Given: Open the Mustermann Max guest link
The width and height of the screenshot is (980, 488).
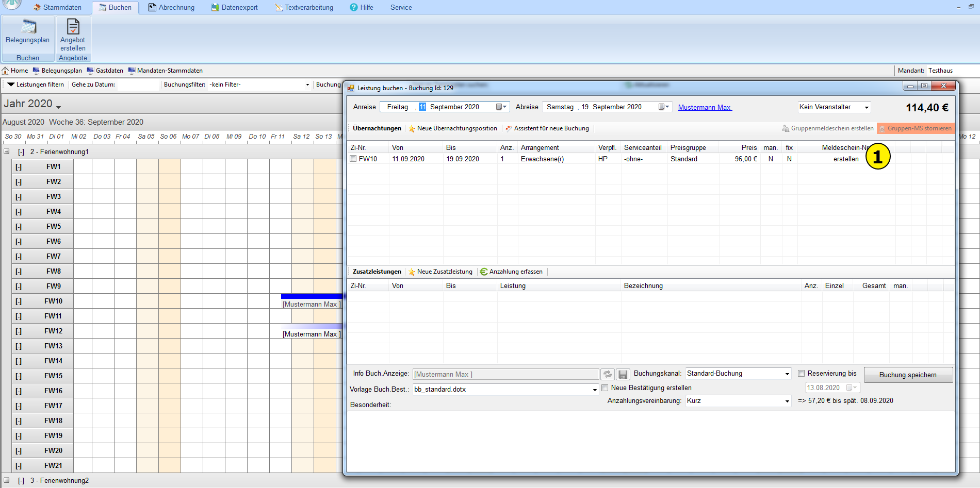Looking at the screenshot, I should tap(705, 108).
